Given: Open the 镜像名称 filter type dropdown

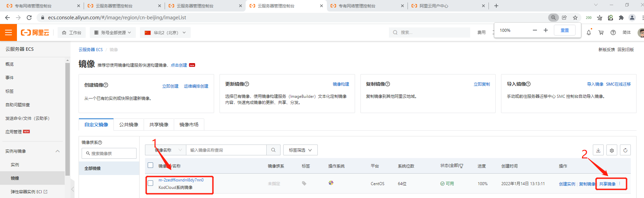Looking at the screenshot, I should pyautogui.click(x=166, y=150).
